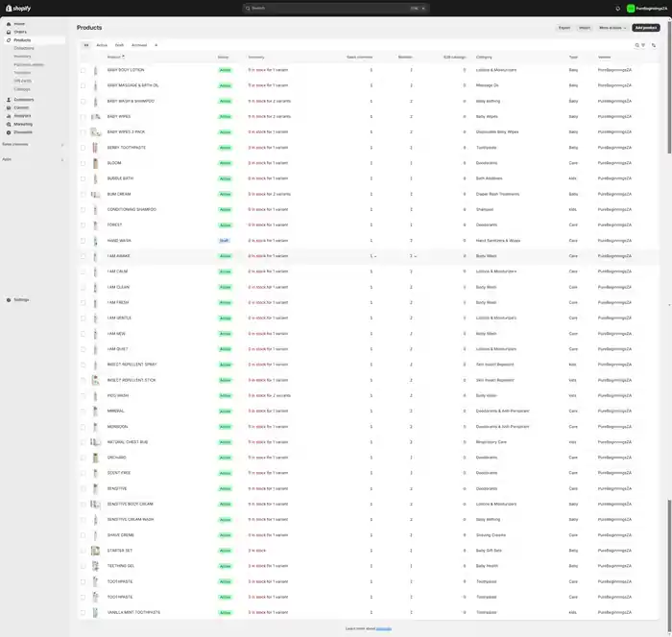Open INSECT REPELLENT STICK thumbnail

[96, 381]
